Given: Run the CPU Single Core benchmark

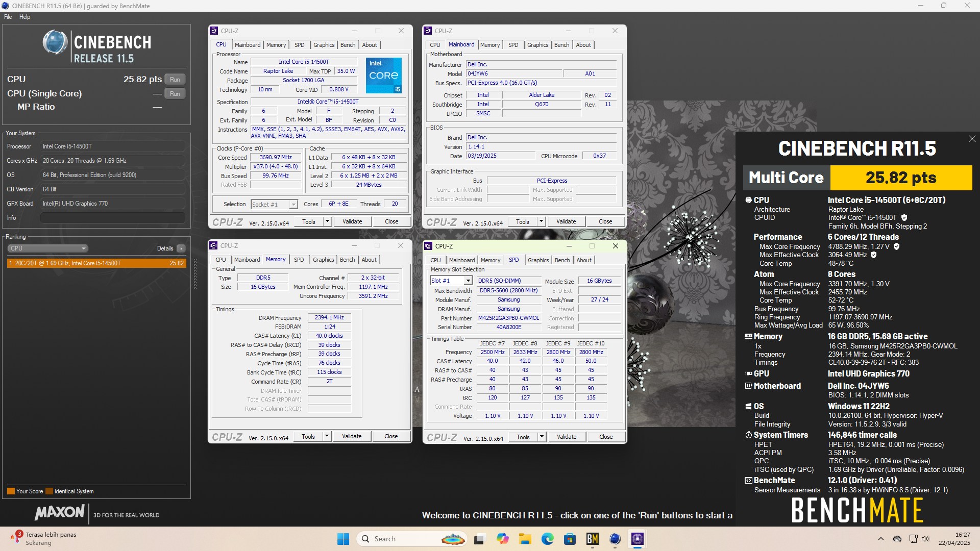Looking at the screenshot, I should click(x=175, y=94).
